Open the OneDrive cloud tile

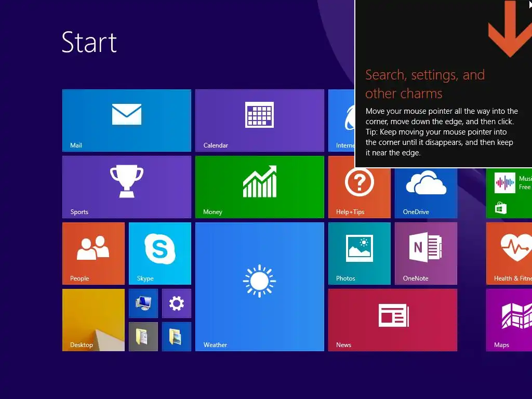(426, 193)
